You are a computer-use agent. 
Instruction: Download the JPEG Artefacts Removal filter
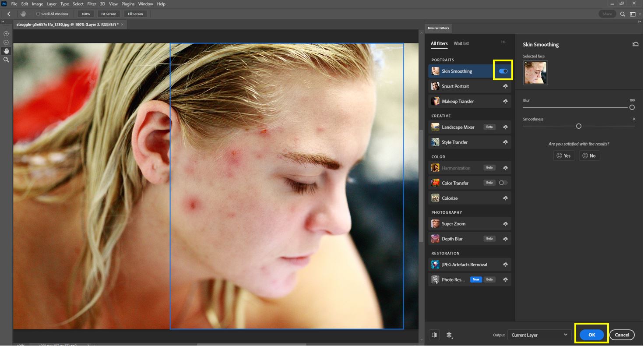505,265
